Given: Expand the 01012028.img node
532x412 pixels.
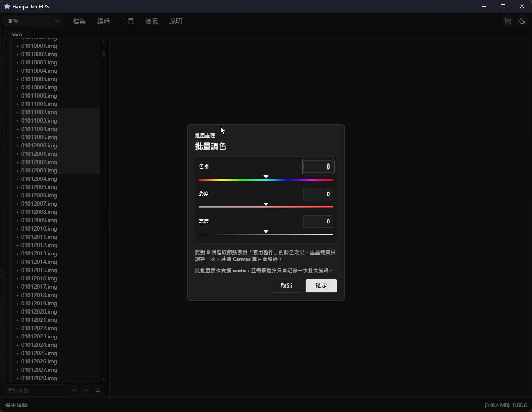Looking at the screenshot, I should [17, 378].
